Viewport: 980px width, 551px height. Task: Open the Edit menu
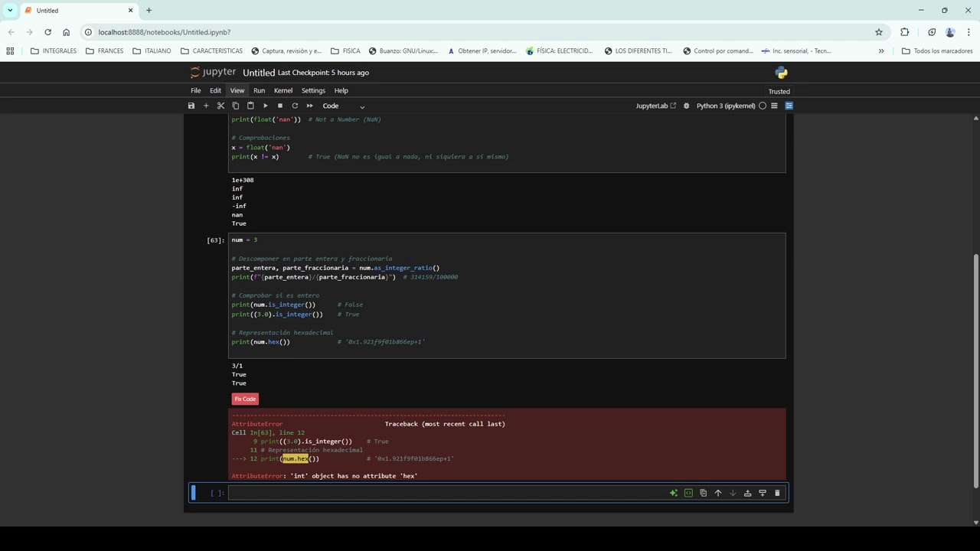coord(215,90)
